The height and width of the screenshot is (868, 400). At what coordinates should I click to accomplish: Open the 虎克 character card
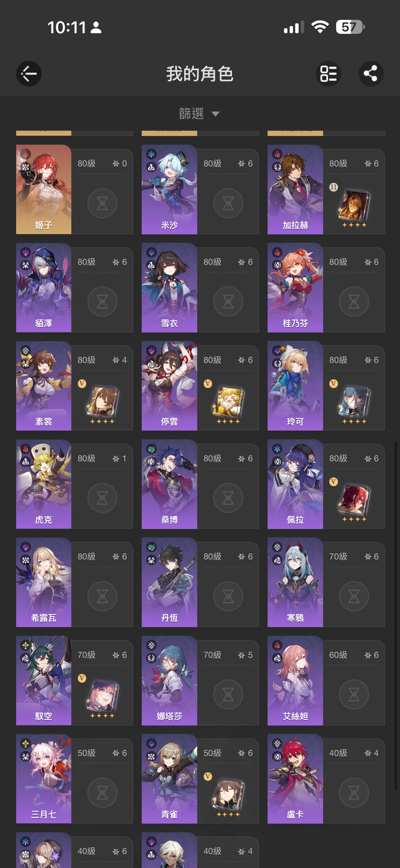click(x=74, y=484)
